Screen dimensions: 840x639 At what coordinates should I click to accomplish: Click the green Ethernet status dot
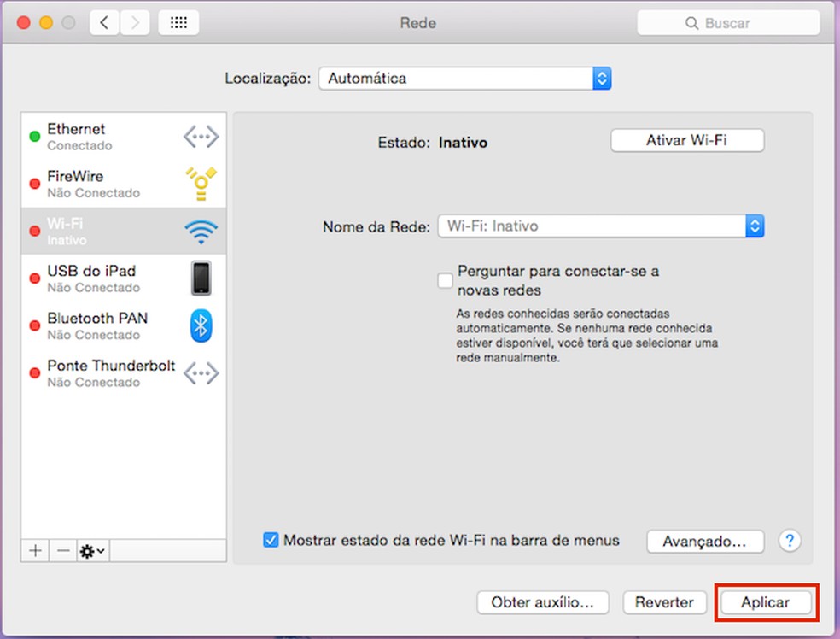coord(35,137)
